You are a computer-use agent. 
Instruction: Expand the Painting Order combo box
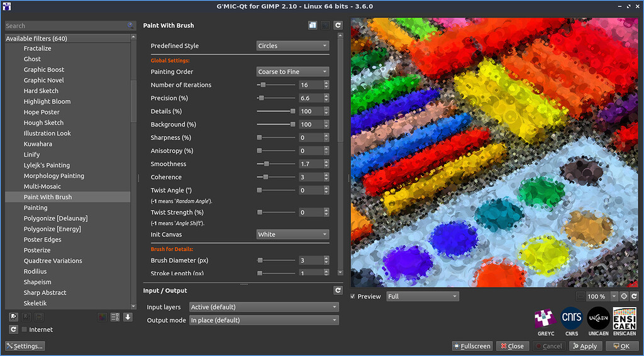292,72
